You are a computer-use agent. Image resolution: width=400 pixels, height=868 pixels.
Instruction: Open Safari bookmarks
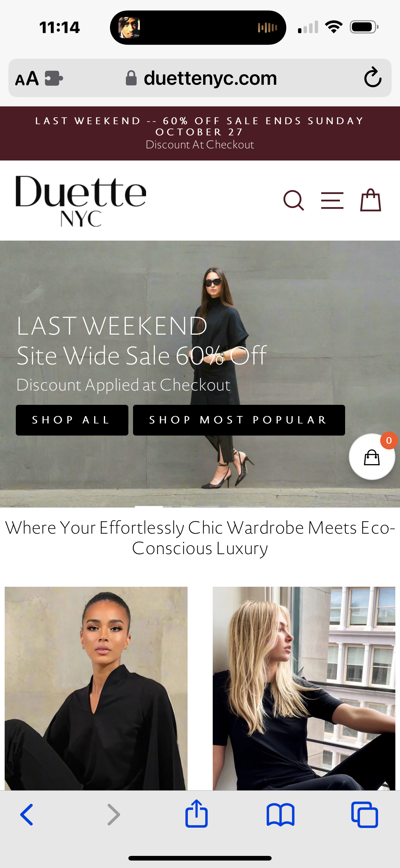point(281,815)
